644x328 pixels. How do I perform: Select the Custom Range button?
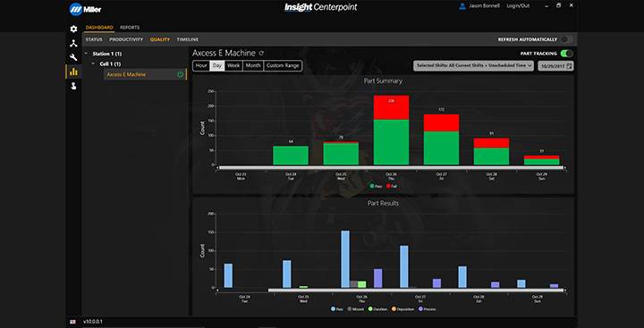click(x=283, y=65)
